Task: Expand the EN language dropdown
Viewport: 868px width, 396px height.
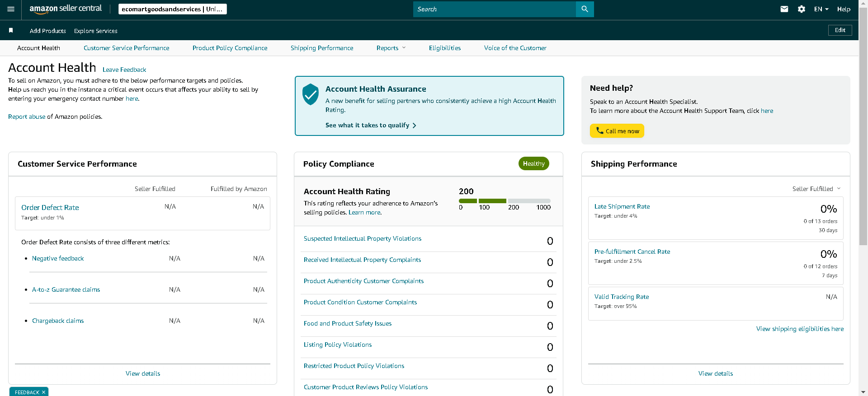Action: point(821,9)
